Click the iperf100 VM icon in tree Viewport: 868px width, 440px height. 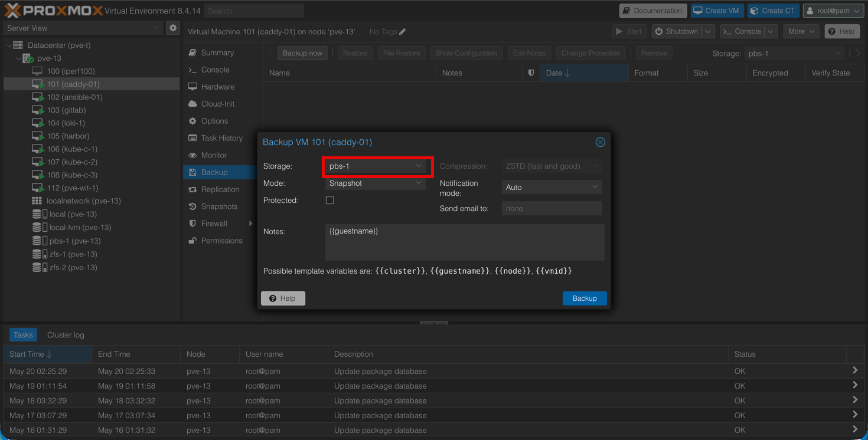(x=37, y=71)
